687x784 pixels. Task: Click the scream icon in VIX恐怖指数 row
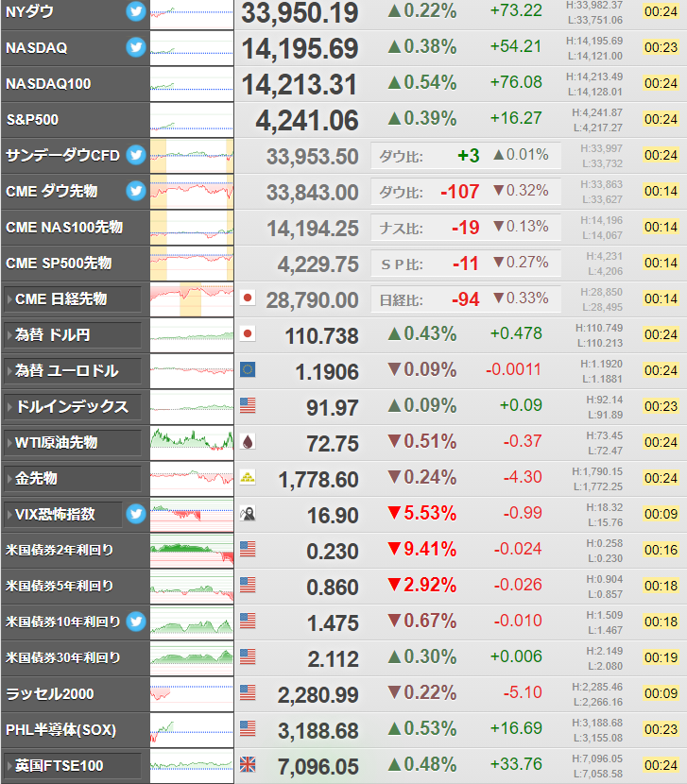point(248,514)
